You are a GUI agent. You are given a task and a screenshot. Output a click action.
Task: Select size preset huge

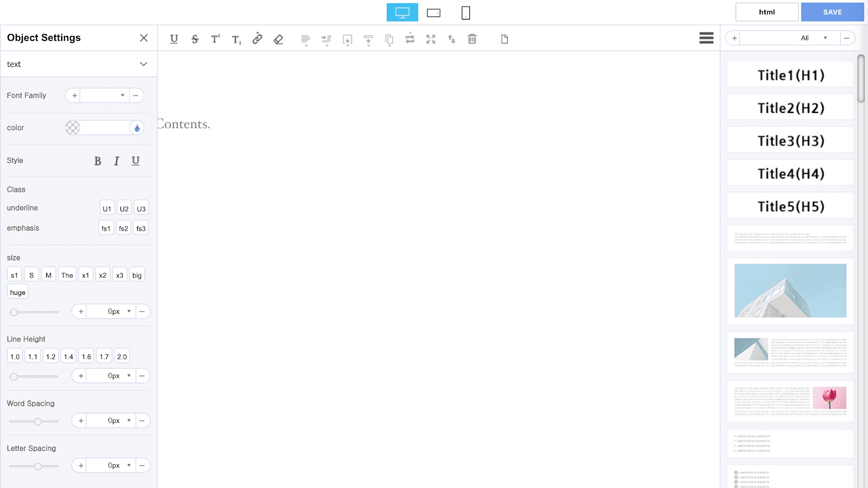18,292
